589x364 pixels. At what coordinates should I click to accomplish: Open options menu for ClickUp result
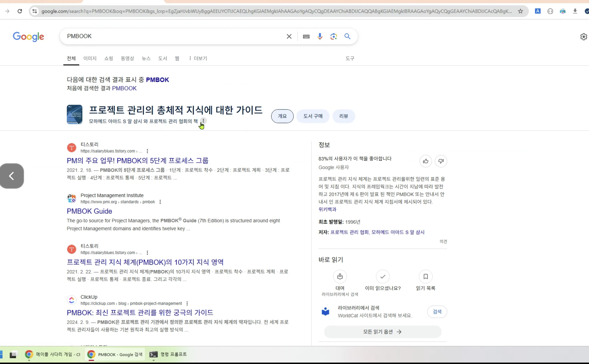tap(187, 304)
